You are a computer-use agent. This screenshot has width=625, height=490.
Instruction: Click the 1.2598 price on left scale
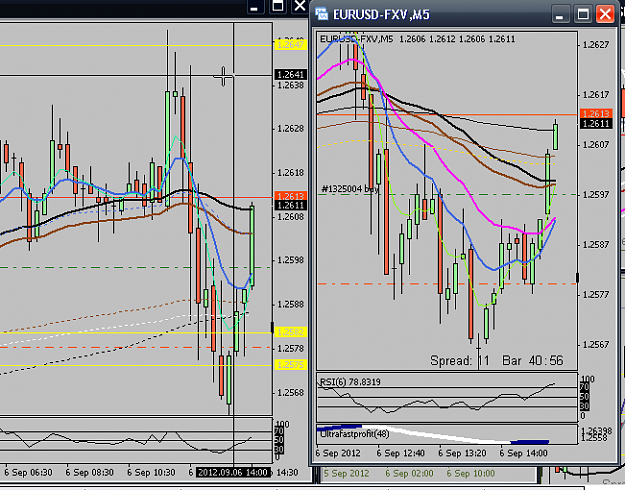(x=290, y=260)
